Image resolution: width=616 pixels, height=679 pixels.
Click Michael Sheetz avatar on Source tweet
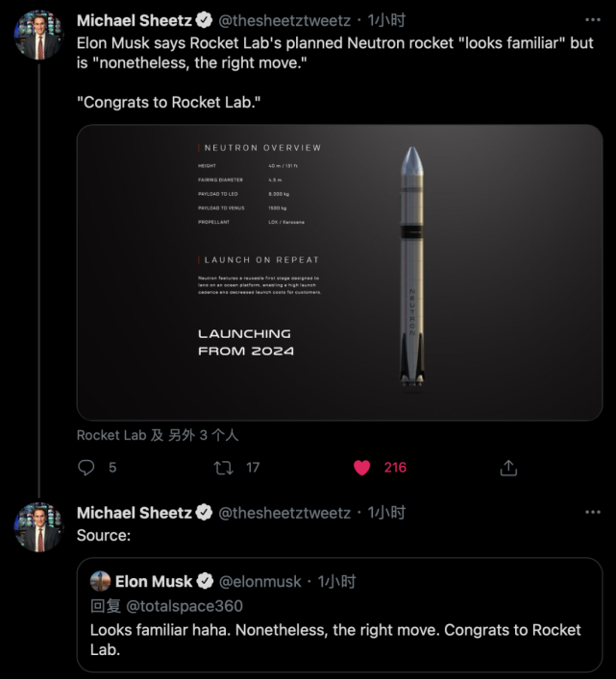(38, 527)
